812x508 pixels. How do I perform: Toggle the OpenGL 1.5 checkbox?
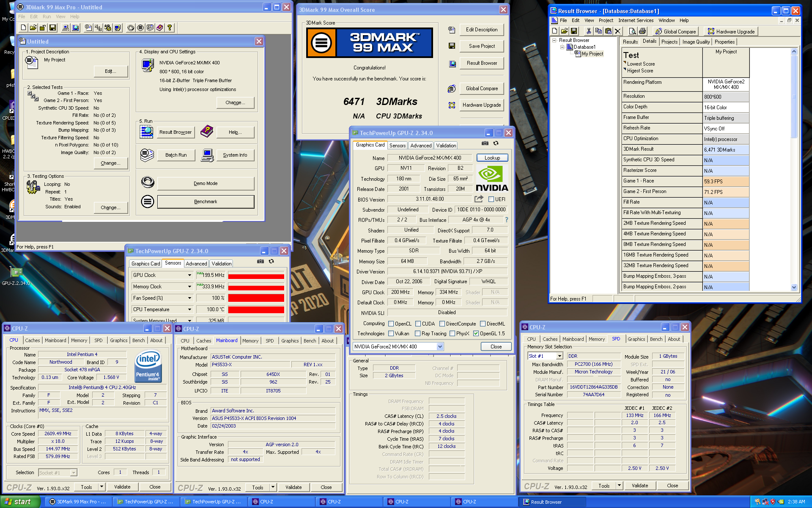coord(476,334)
